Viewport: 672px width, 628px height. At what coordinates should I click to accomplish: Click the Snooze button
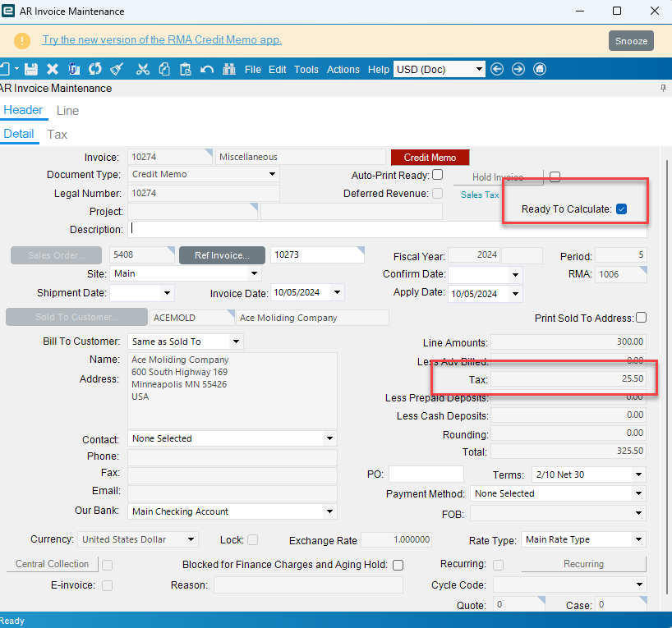coord(631,40)
